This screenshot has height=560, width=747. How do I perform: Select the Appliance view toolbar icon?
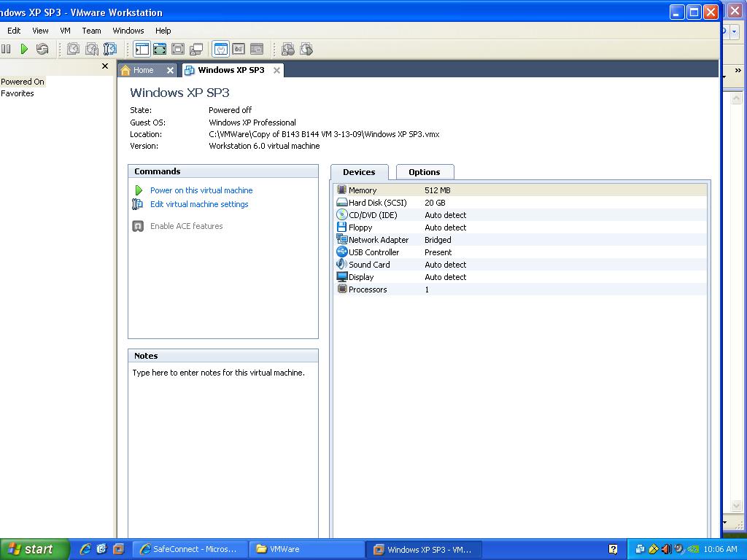[x=239, y=49]
